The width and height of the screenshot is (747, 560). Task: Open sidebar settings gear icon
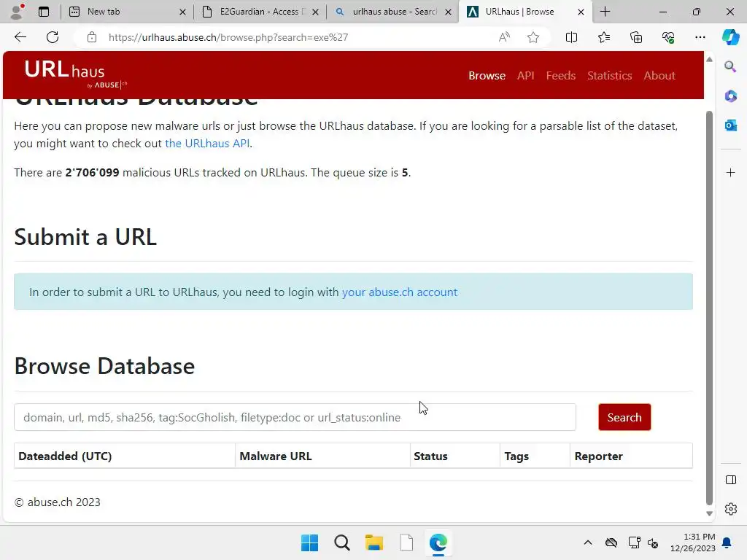point(730,509)
